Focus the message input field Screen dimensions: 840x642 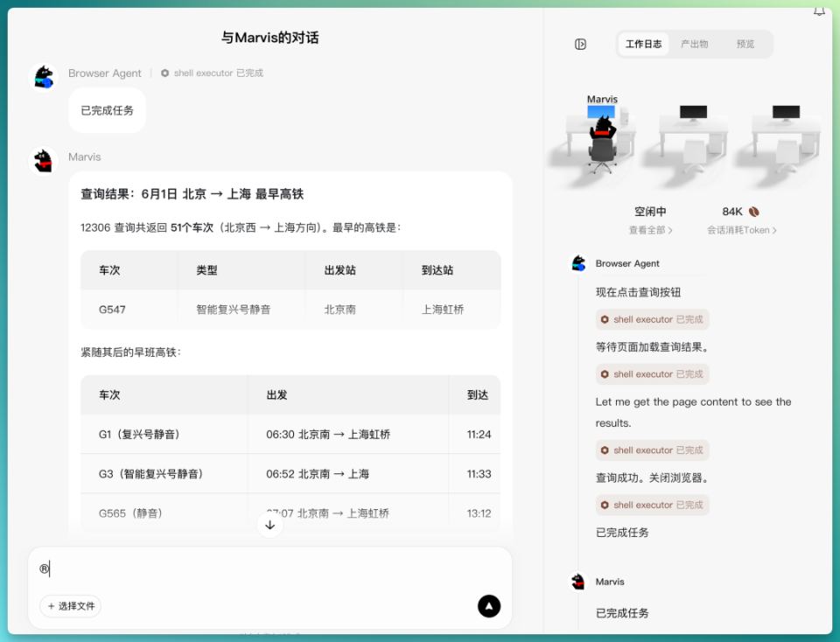[270, 569]
